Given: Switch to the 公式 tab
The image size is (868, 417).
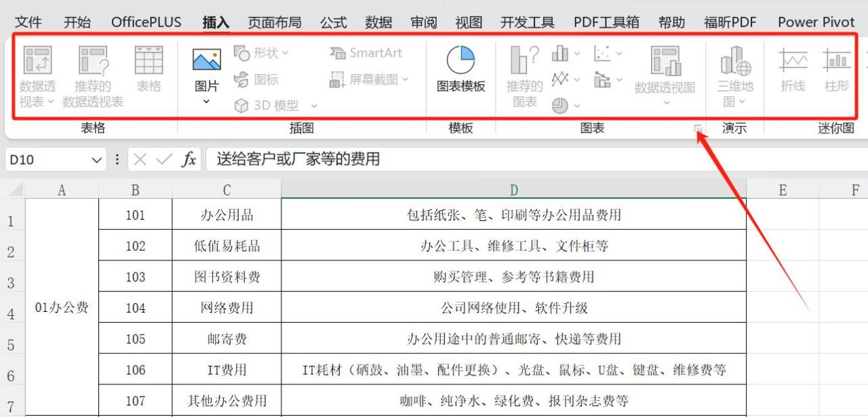Looking at the screenshot, I should pyautogui.click(x=334, y=22).
